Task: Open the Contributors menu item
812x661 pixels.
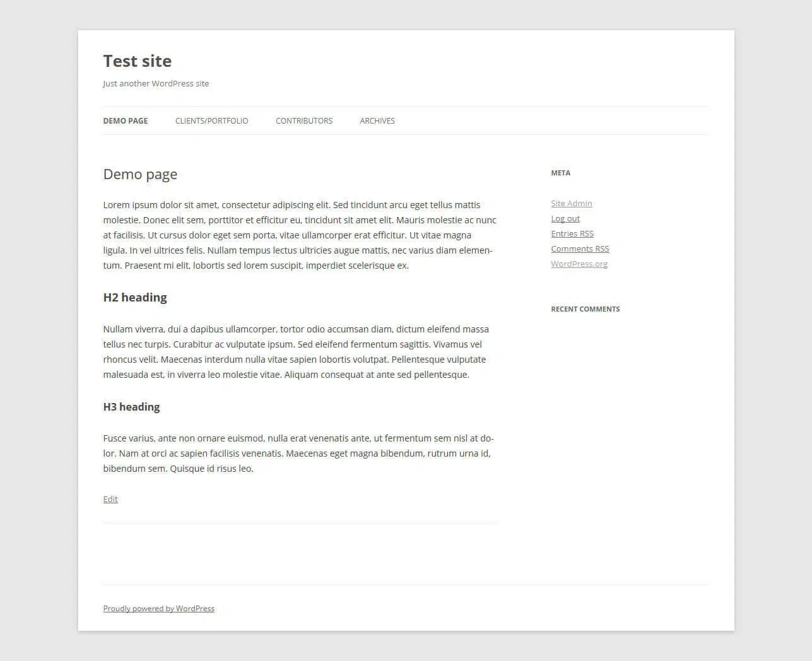Action: 304,121
